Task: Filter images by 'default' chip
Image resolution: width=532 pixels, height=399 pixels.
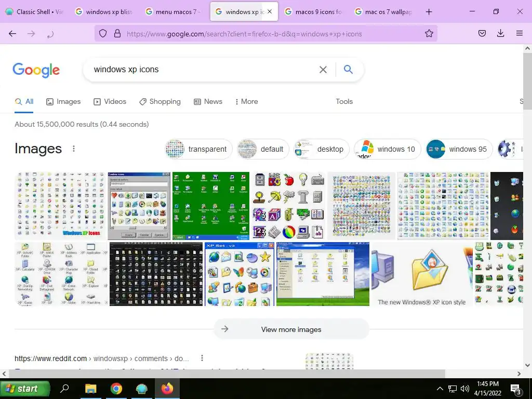Action: [x=262, y=149]
